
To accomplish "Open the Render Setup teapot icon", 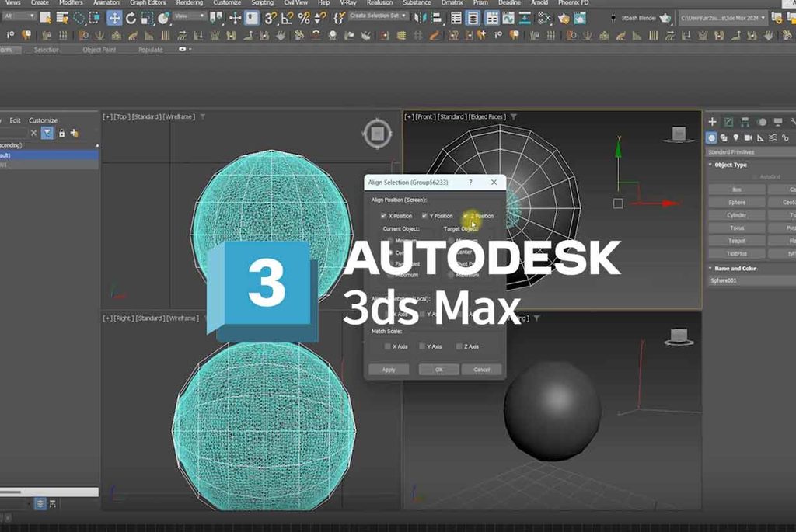I will [564, 19].
